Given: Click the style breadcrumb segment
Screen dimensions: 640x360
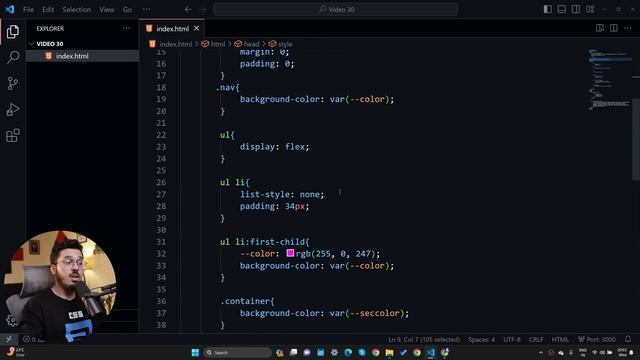Looking at the screenshot, I should (285, 44).
